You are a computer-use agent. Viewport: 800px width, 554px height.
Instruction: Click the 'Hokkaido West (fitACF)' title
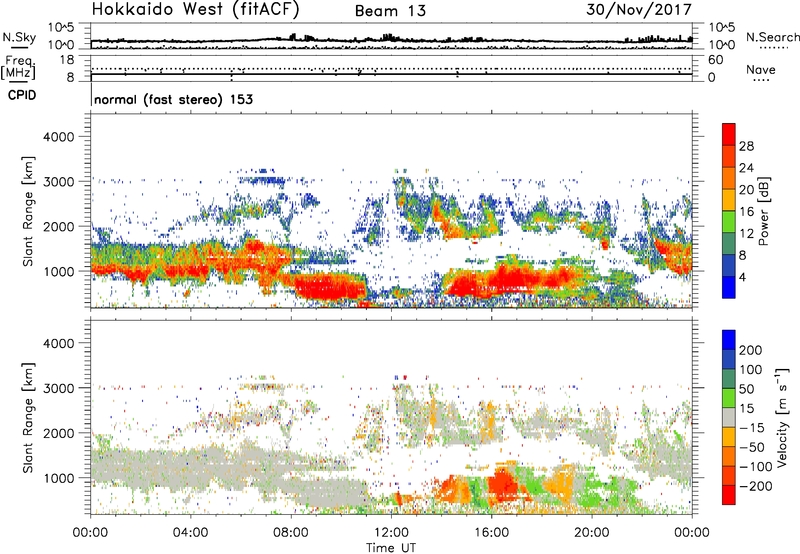pos(195,10)
